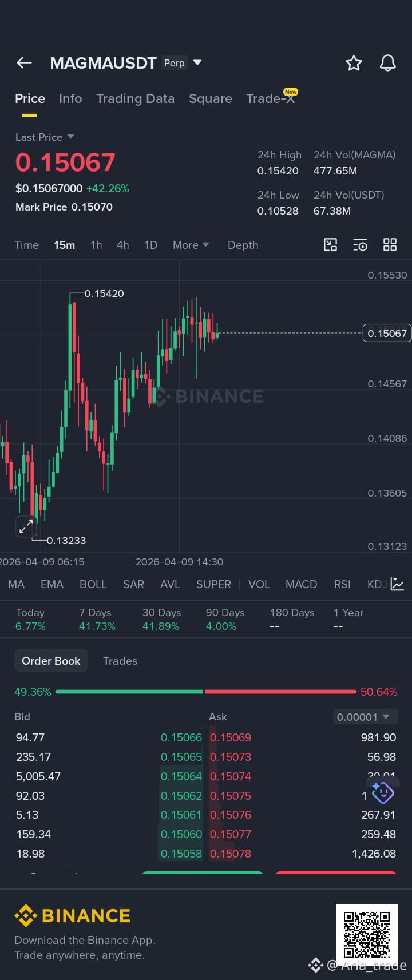The image size is (412, 980).
Task: Expand the chart to fullscreen
Action: 26,527
